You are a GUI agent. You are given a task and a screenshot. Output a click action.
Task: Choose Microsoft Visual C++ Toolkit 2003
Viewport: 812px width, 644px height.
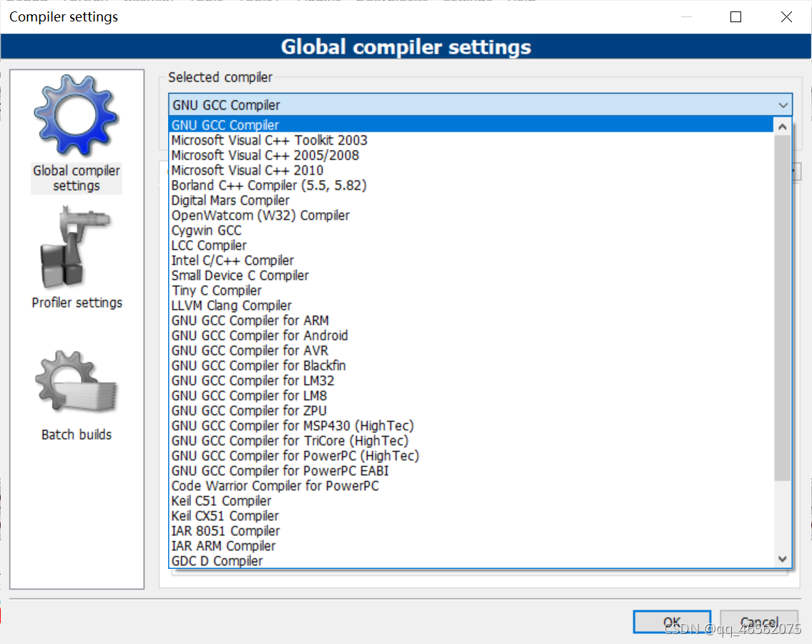pos(471,140)
